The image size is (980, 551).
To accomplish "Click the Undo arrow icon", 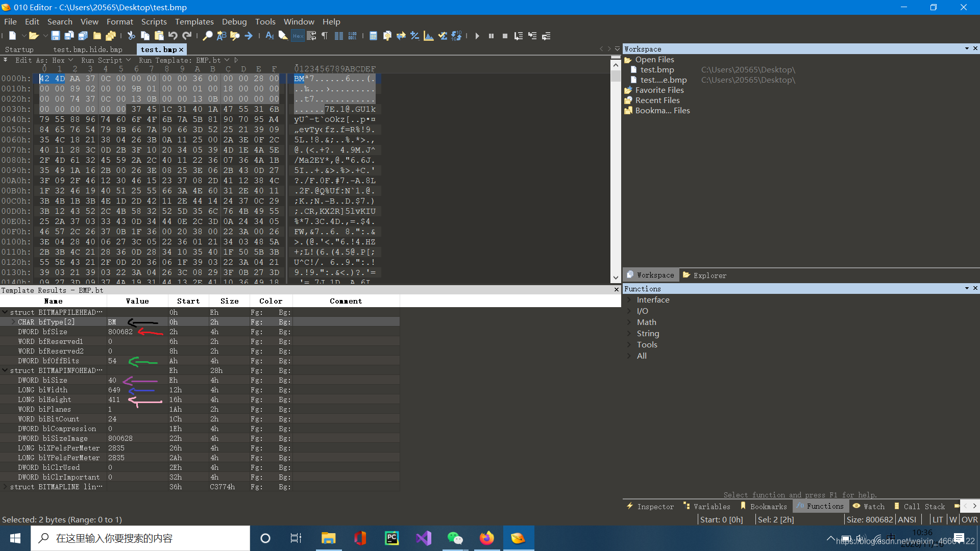I will pos(173,36).
